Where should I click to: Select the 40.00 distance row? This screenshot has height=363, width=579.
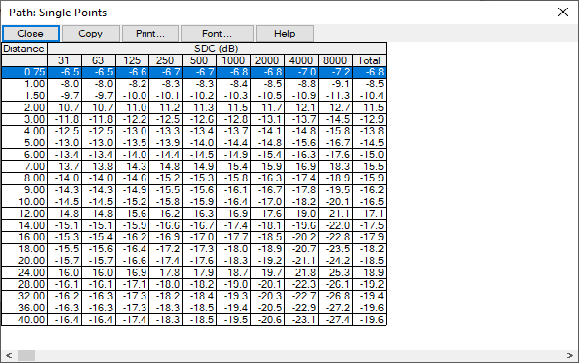194,320
